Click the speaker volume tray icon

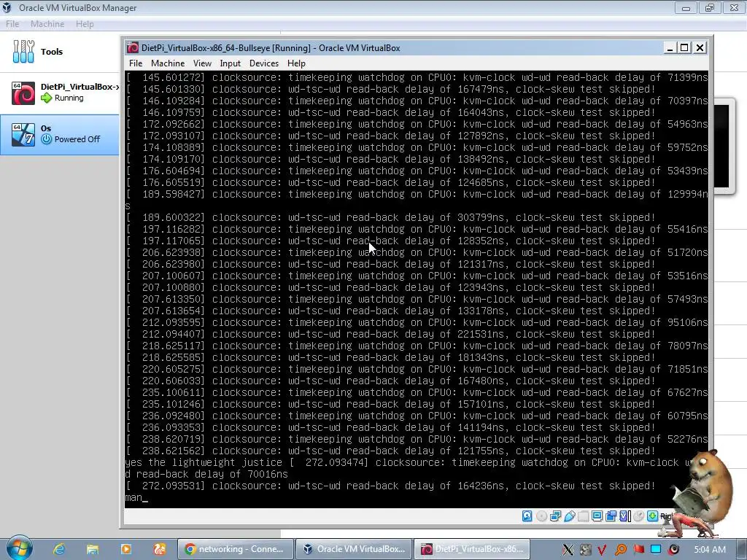click(x=673, y=550)
